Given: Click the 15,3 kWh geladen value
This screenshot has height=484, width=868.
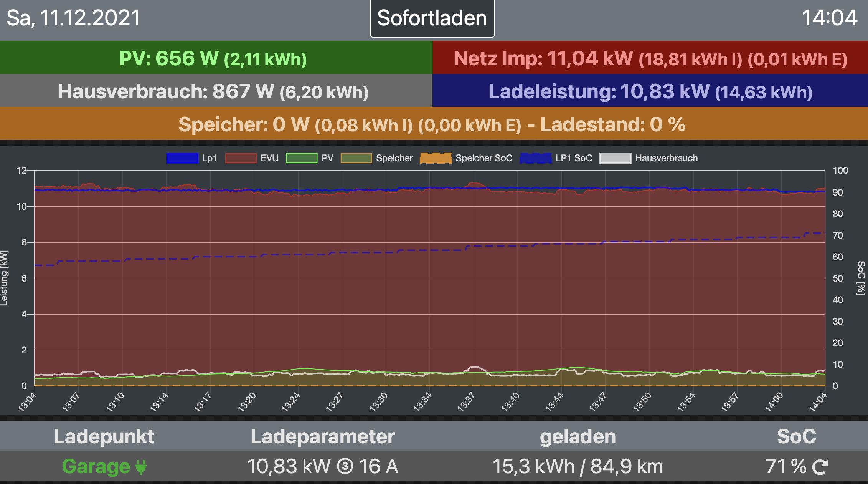Looking at the screenshot, I should tap(533, 467).
